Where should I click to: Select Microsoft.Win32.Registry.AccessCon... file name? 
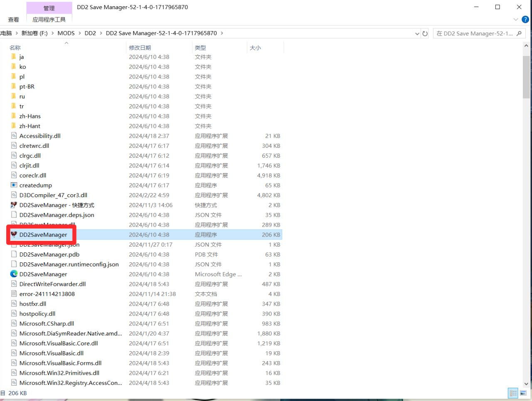click(x=71, y=383)
